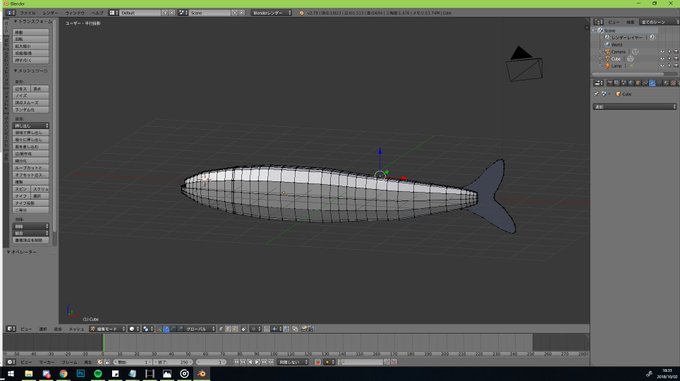Open the Render Layers properties tab icon
The height and width of the screenshot is (381, 680).
616,83
